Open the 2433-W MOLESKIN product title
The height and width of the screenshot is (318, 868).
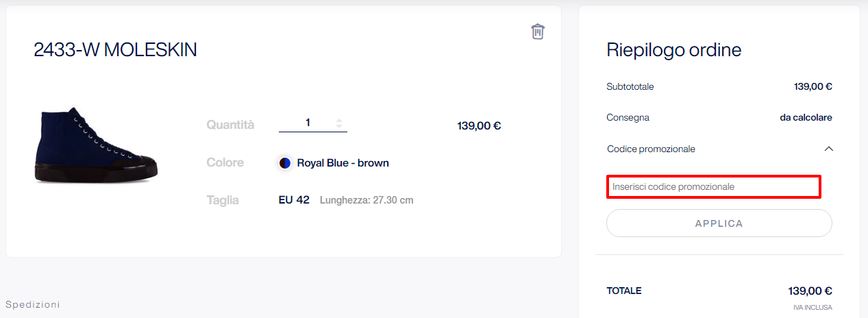pyautogui.click(x=115, y=49)
